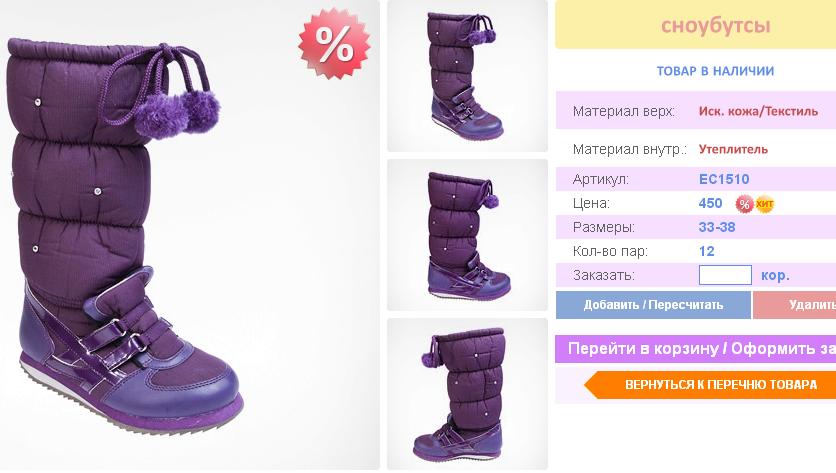Click the large purple boot main photo
The image size is (836, 473).
(189, 235)
